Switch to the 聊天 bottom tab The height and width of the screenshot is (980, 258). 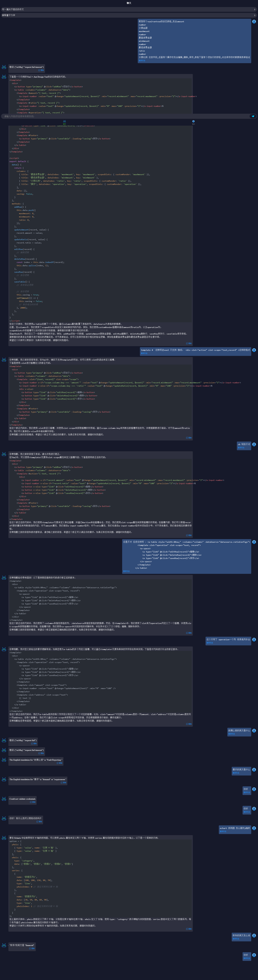click(x=64, y=123)
